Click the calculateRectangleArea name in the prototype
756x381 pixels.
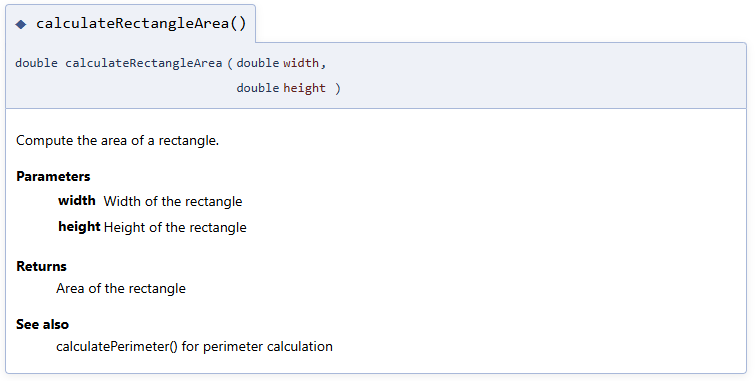tap(144, 63)
